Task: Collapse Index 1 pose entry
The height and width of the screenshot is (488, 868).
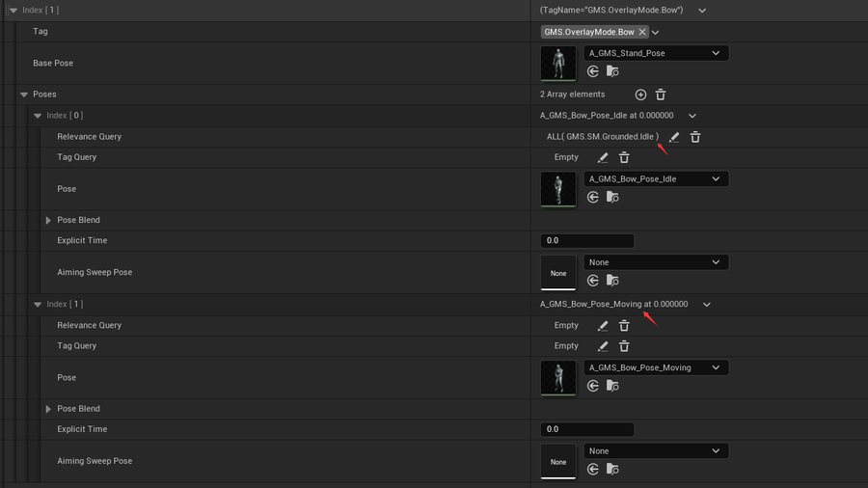Action: [38, 305]
